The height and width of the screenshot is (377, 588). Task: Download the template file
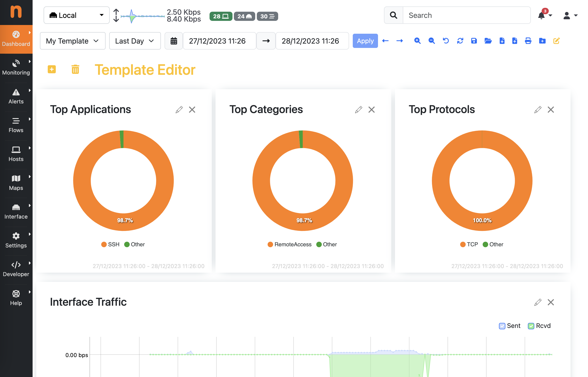point(502,41)
